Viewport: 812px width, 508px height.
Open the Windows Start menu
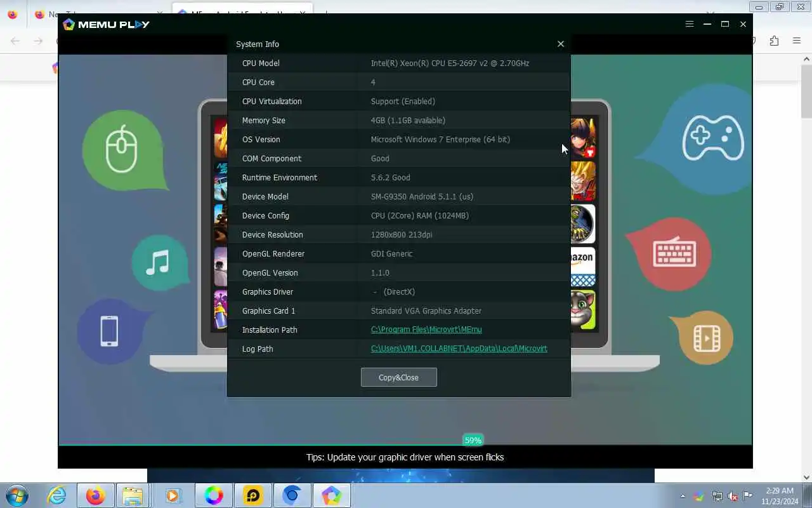tap(17, 495)
